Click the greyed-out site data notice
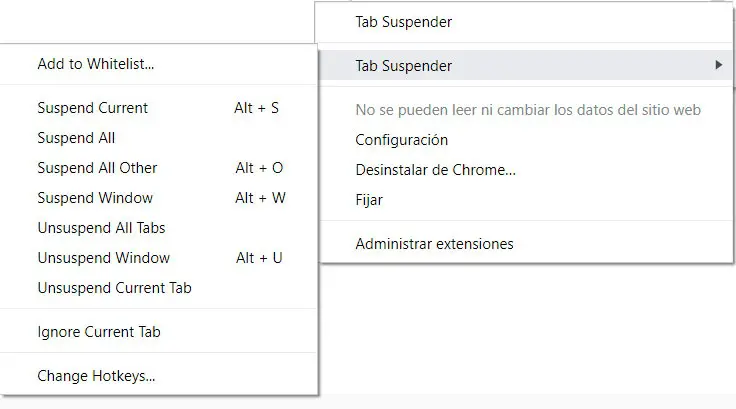736x409 pixels. [528, 109]
